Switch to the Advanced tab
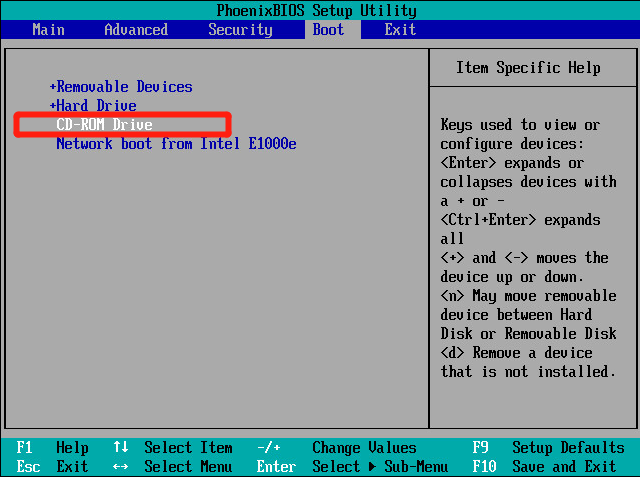The image size is (640, 477). tap(136, 30)
